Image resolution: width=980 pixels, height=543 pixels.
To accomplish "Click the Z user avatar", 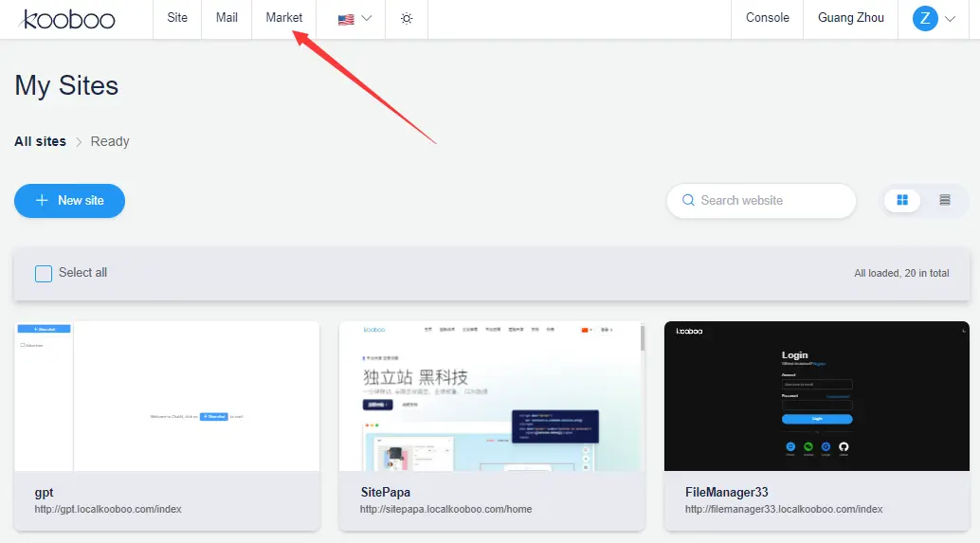I will [x=925, y=18].
